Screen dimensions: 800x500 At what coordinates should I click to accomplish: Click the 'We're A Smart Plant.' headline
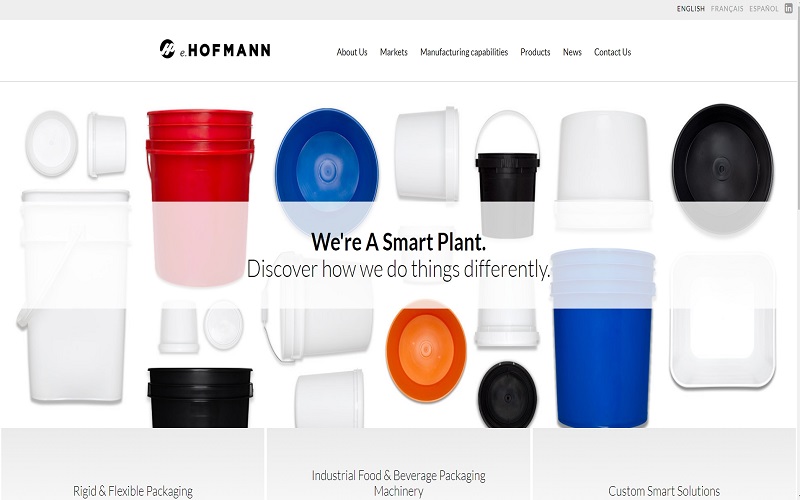[398, 242]
